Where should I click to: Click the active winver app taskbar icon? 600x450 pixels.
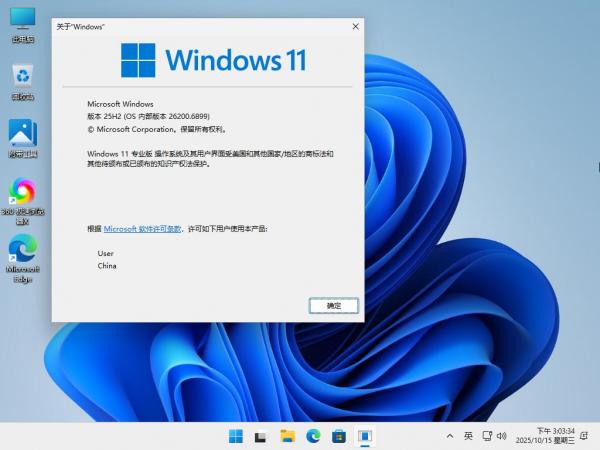pos(365,436)
